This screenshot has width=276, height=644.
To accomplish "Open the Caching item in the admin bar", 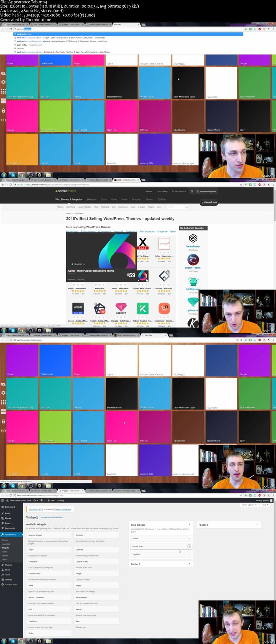I will 60,500.
